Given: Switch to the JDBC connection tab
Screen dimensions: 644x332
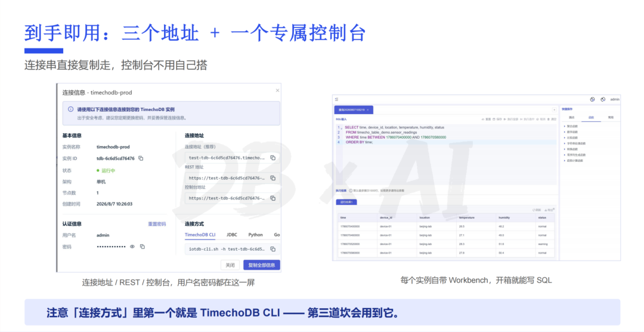Looking at the screenshot, I should click(231, 235).
